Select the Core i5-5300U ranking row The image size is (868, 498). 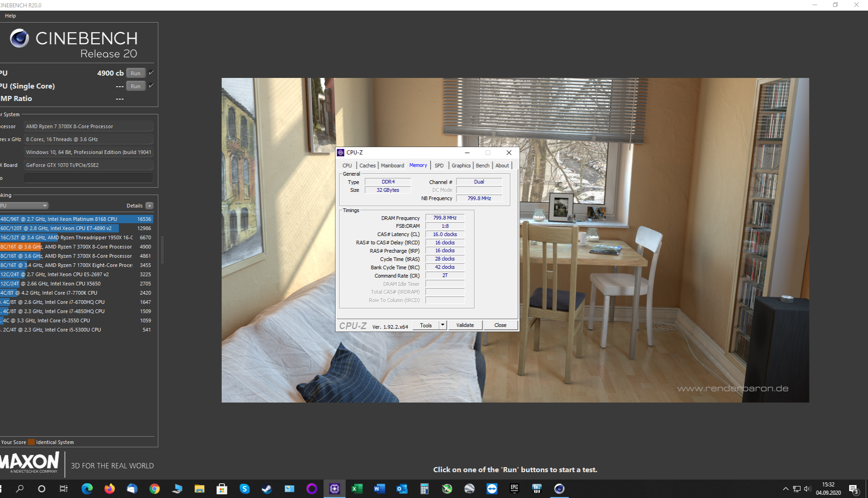[x=77, y=330]
